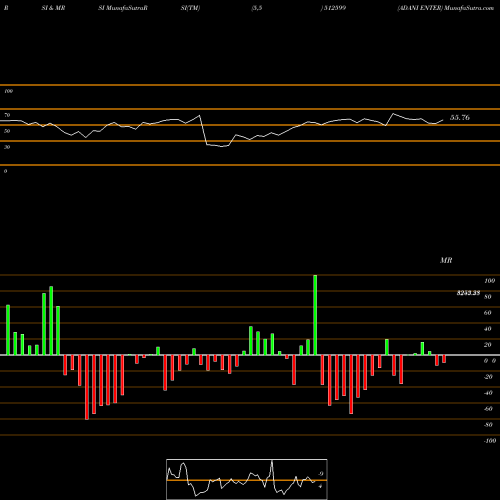
Task: Click the RSI 30 level label
Action: tap(7, 147)
